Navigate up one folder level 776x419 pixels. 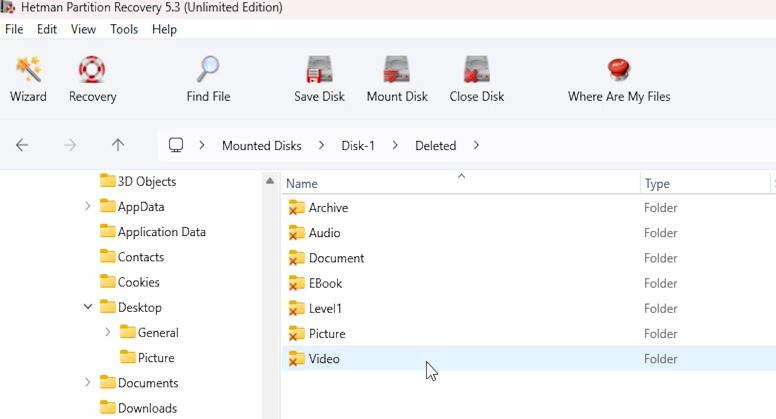point(118,145)
